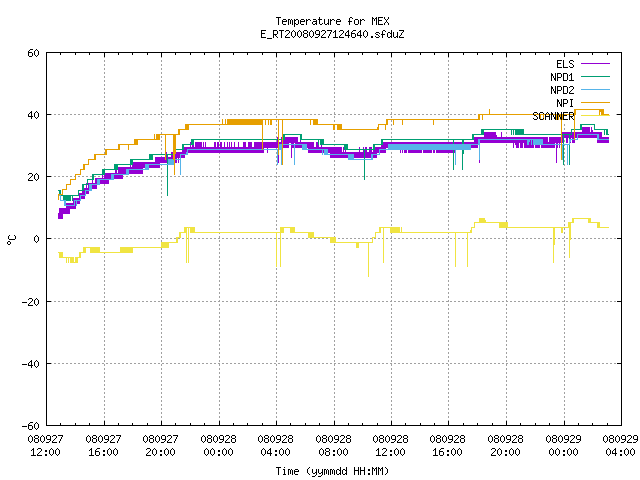Click the y-axis label 20

pyautogui.click(x=33, y=177)
